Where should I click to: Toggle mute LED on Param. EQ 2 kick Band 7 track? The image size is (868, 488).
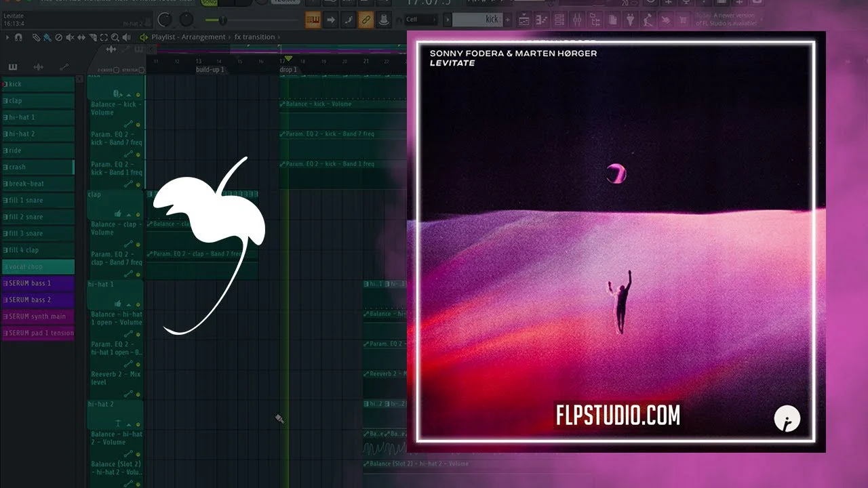tap(138, 155)
